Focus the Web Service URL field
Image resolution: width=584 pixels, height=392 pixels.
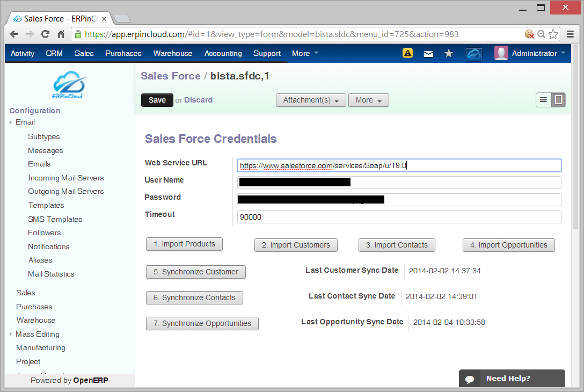point(399,165)
